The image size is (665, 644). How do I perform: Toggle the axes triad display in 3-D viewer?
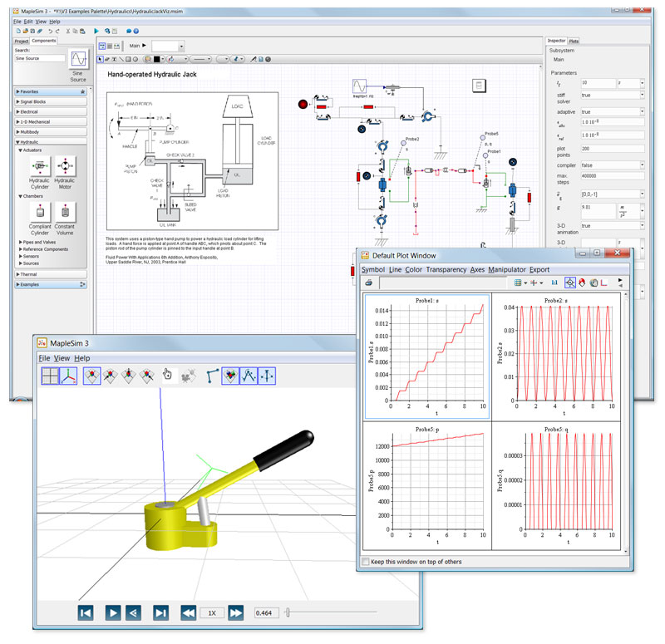(x=68, y=376)
